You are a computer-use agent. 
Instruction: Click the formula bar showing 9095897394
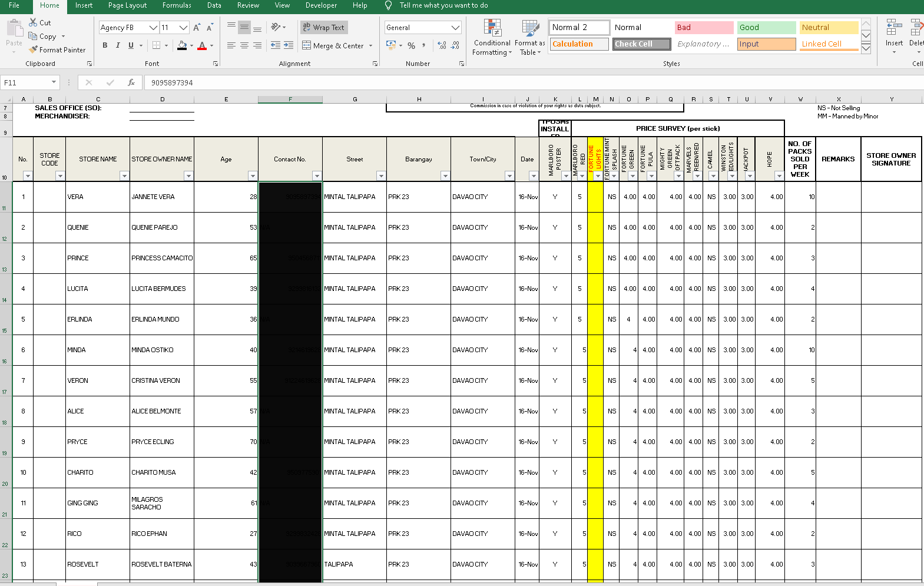coord(533,82)
